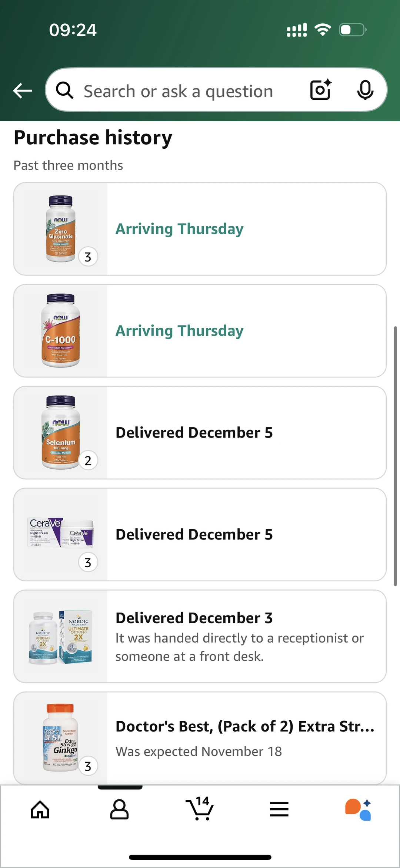Open camera lens search icon
The image size is (400, 868).
(x=321, y=90)
